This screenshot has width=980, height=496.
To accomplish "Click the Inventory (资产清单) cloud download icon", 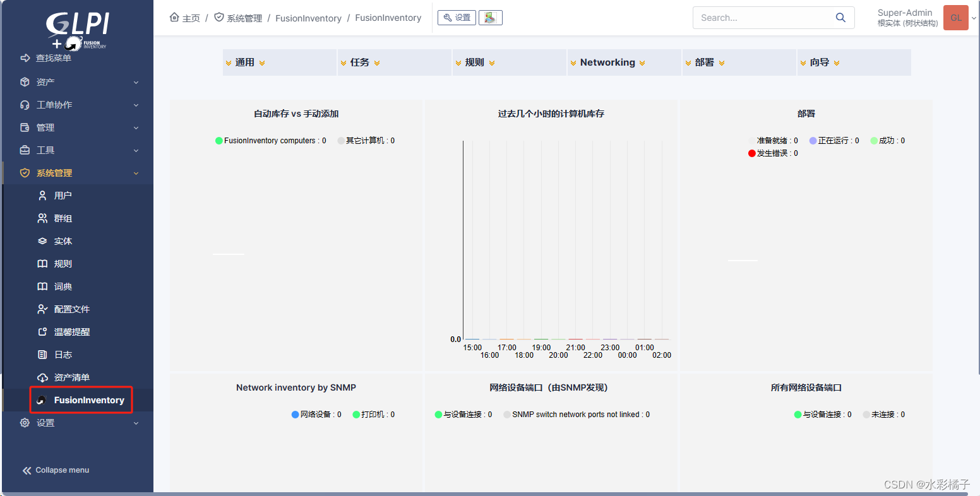I will click(42, 377).
